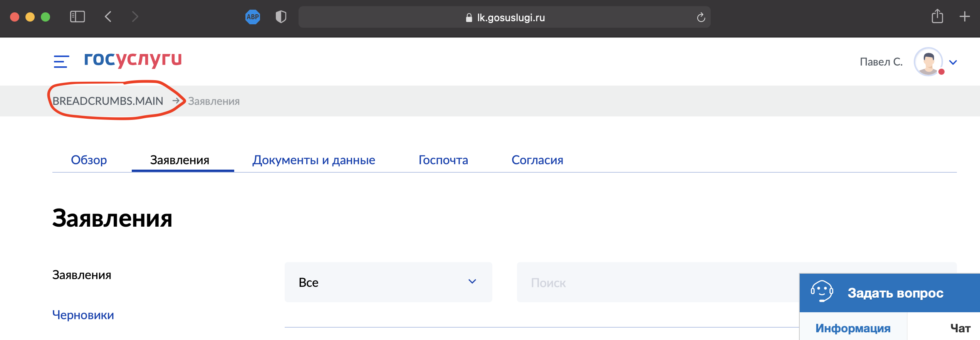Open the Задать вопрос support widget

[x=890, y=293]
